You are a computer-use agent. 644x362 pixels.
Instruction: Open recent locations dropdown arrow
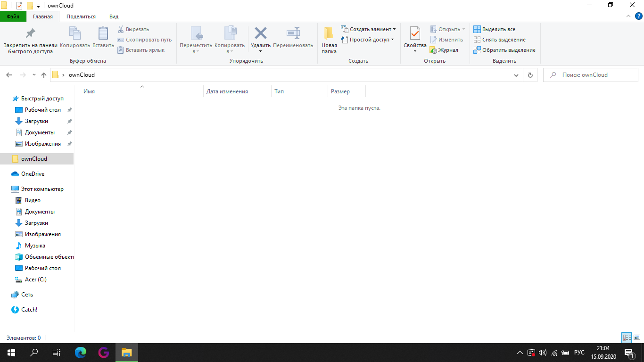34,75
